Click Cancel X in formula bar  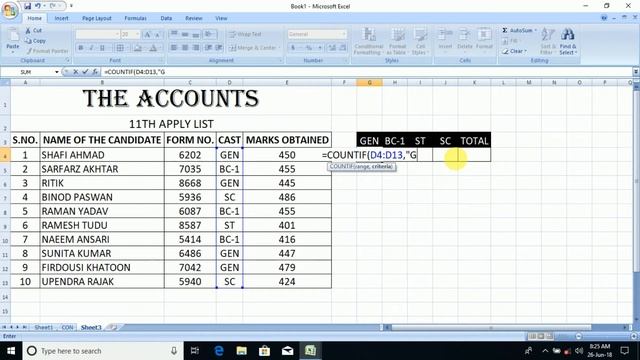[x=76, y=72]
